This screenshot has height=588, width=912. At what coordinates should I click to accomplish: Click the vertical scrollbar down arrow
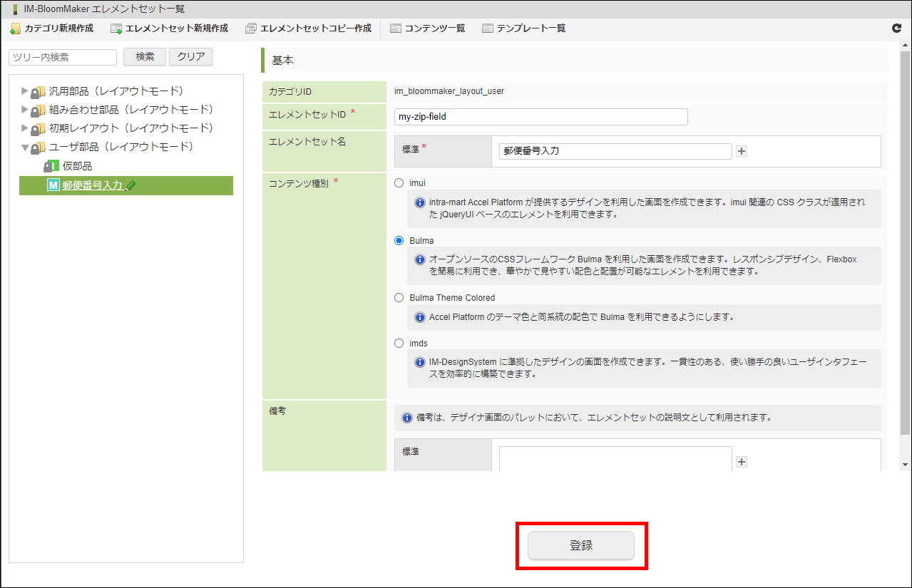pyautogui.click(x=904, y=465)
